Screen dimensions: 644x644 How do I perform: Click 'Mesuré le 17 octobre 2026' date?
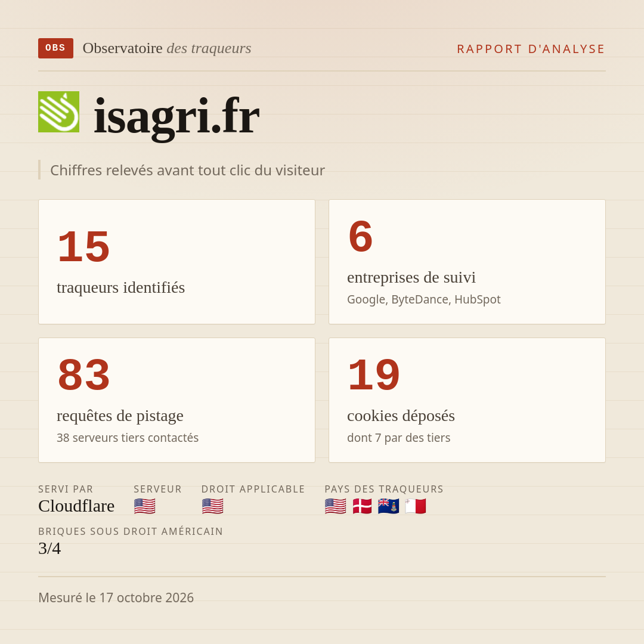(116, 597)
